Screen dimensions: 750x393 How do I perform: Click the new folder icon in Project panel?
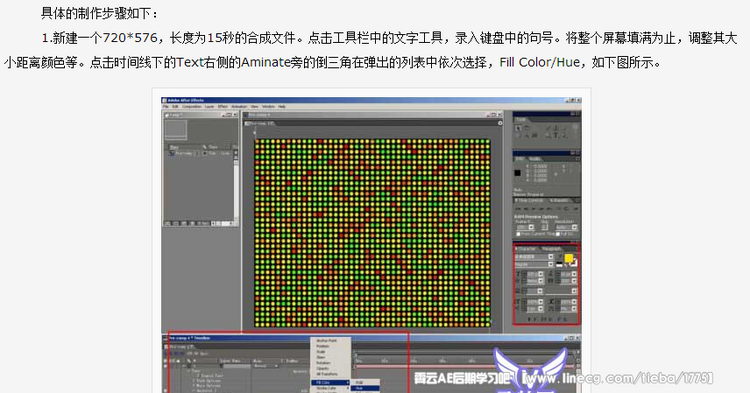[176, 223]
